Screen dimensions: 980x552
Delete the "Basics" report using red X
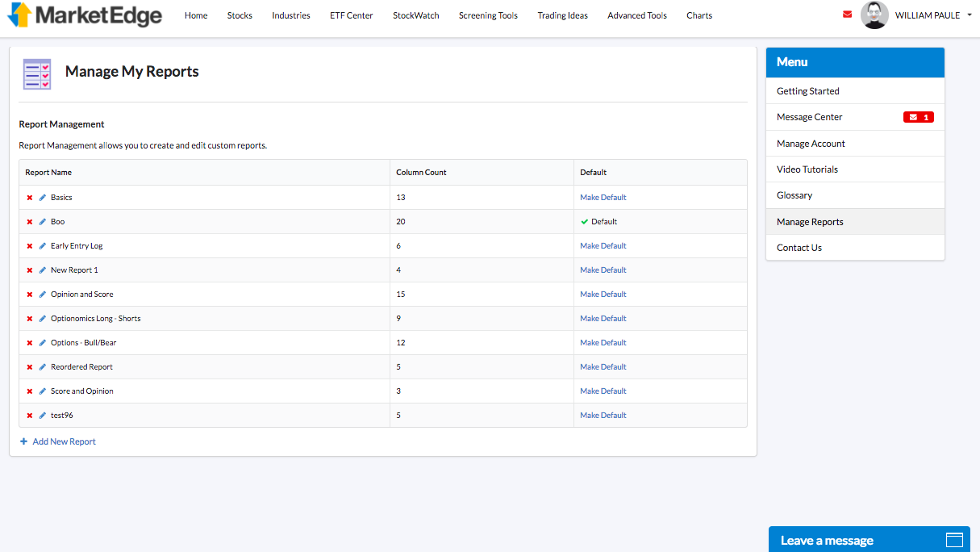click(30, 197)
